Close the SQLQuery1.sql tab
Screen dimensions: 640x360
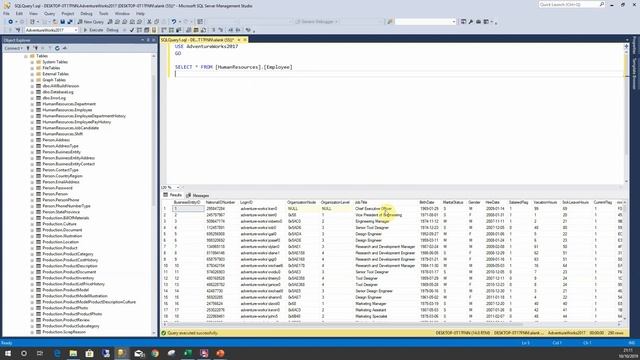tap(245, 40)
